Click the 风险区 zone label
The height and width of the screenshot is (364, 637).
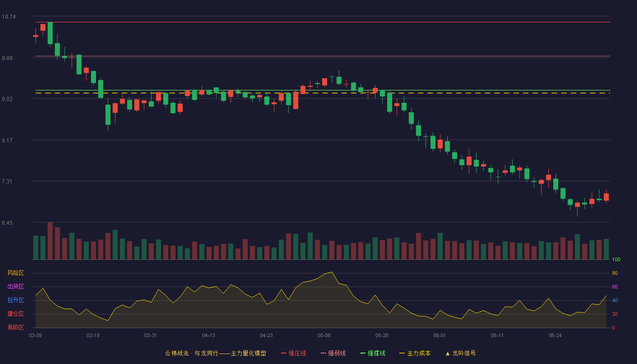15,273
